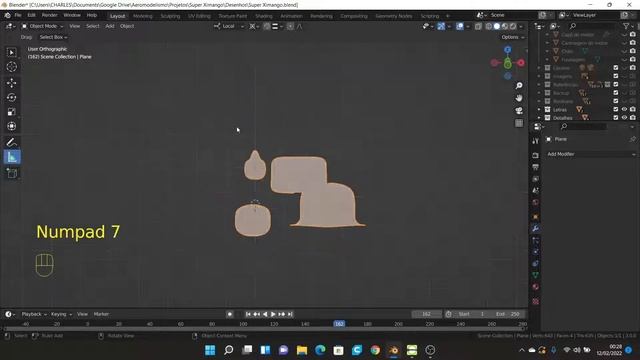Image resolution: width=640 pixels, height=360 pixels.
Task: Select the Measure ruler tool
Action: click(x=12, y=157)
